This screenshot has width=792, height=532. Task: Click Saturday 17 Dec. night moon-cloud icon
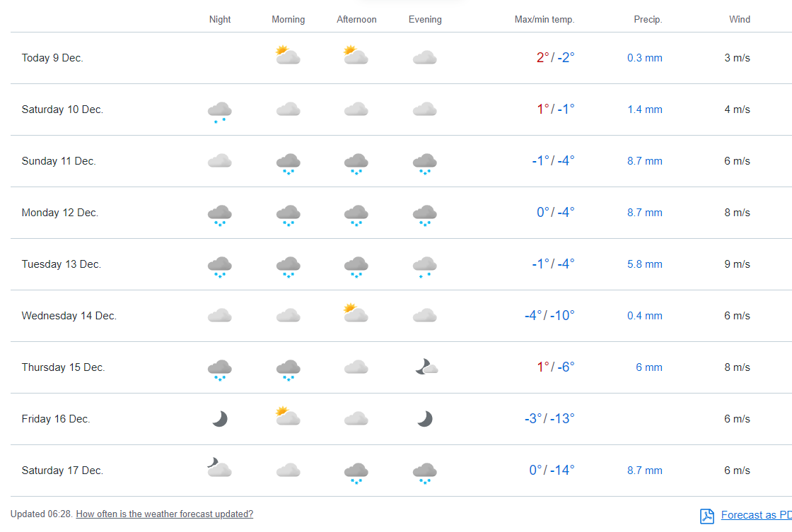tap(219, 468)
